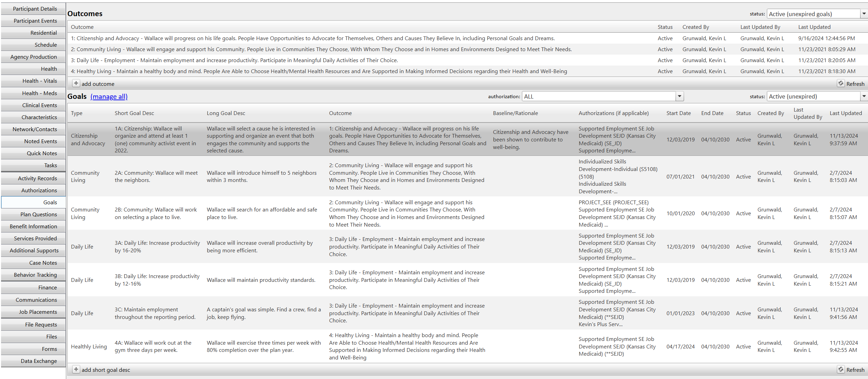This screenshot has height=379, width=868.
Task: Open the Outcomes status dropdown arrow
Action: (x=864, y=14)
